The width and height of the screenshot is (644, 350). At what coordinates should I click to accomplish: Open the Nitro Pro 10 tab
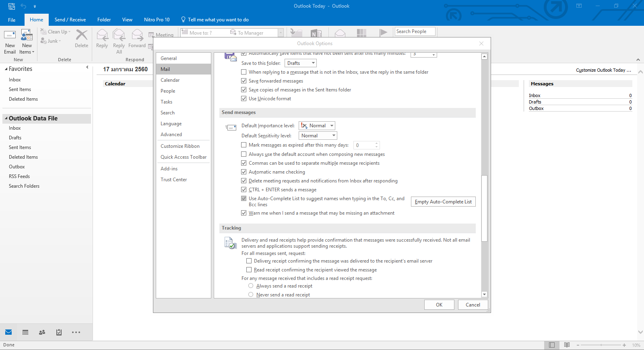[x=157, y=20]
